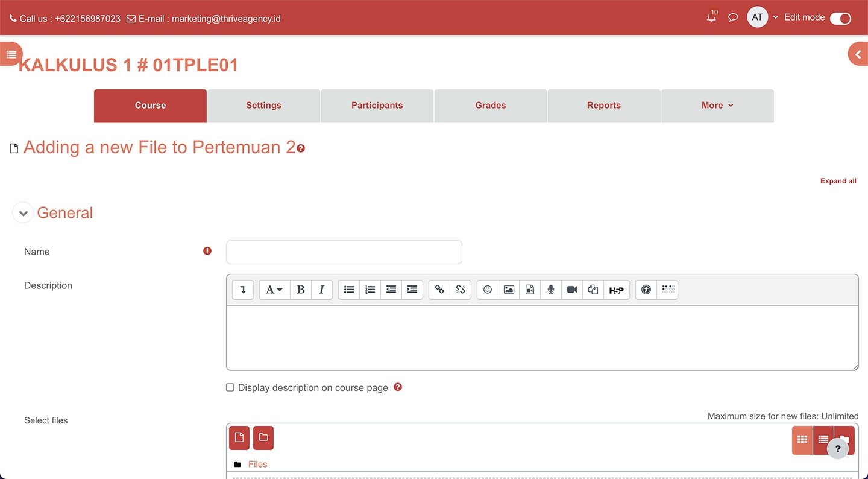Screen dimensions: 868x479
Task: Open the emoji picker in the editor
Action: [x=488, y=290]
